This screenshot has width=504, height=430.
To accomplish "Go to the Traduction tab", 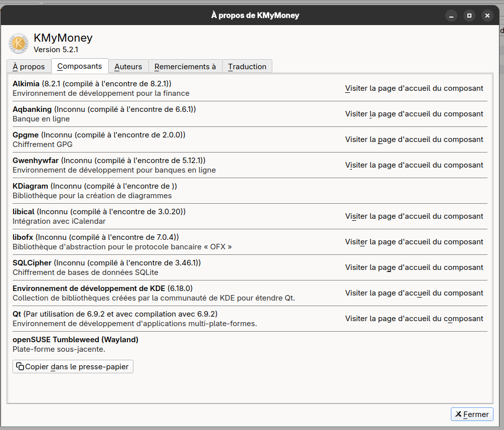I will [247, 67].
